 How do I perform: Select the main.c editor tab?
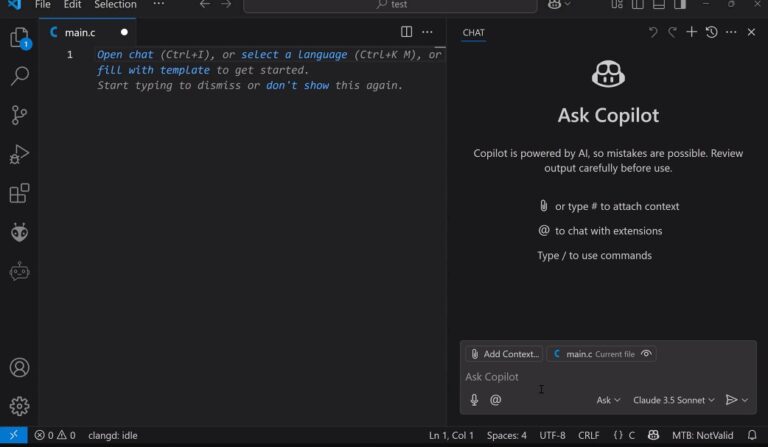pyautogui.click(x=88, y=32)
